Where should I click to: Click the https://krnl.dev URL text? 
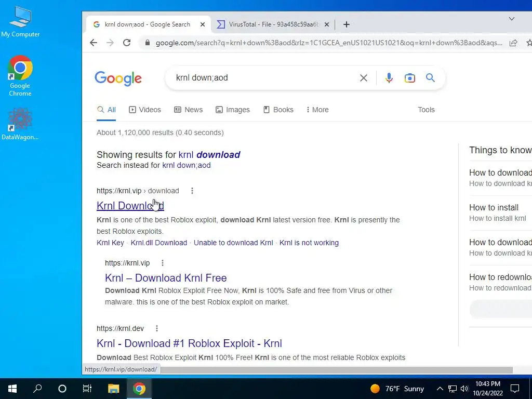[x=120, y=328]
